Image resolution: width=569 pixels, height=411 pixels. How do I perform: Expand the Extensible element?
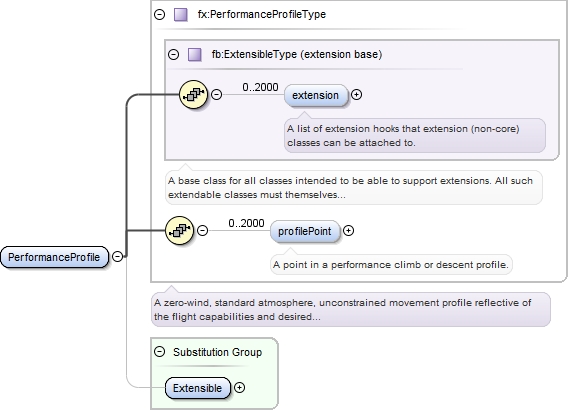coord(240,387)
